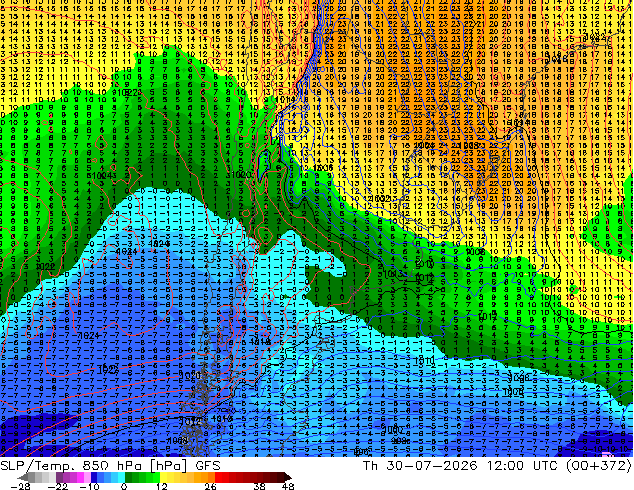Click the magenta section of the color scale
Image resolution: width=634 pixels, height=490 pixels.
point(74,478)
